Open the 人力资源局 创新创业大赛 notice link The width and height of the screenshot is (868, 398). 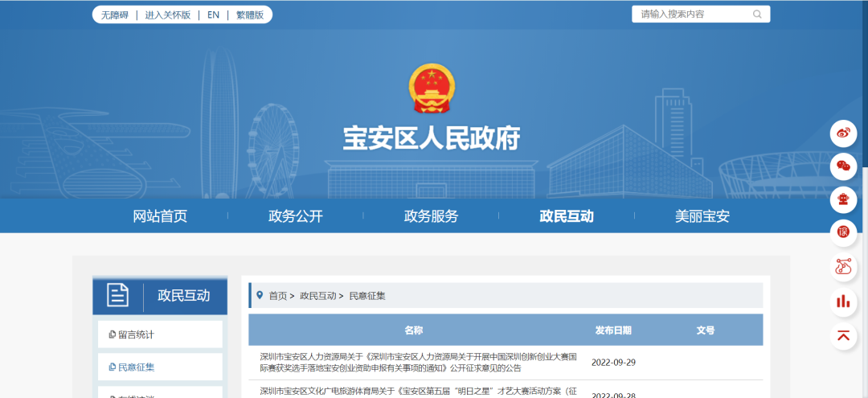(x=419, y=362)
